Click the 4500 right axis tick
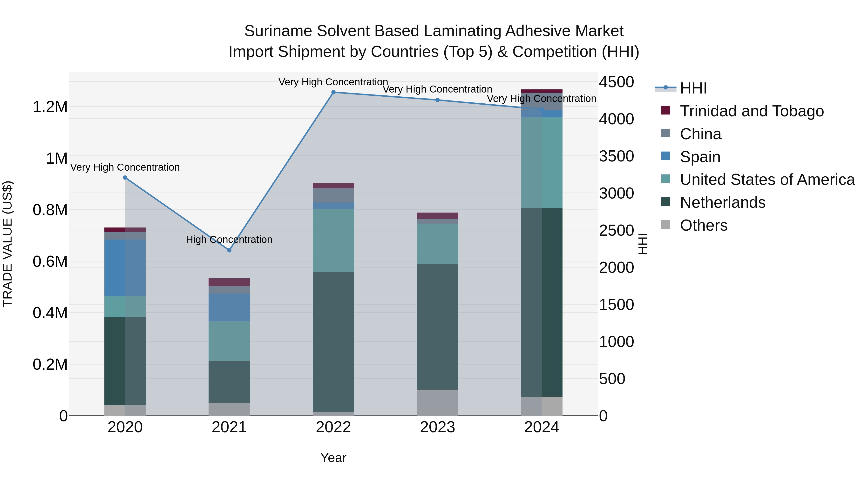The height and width of the screenshot is (488, 868). point(616,82)
